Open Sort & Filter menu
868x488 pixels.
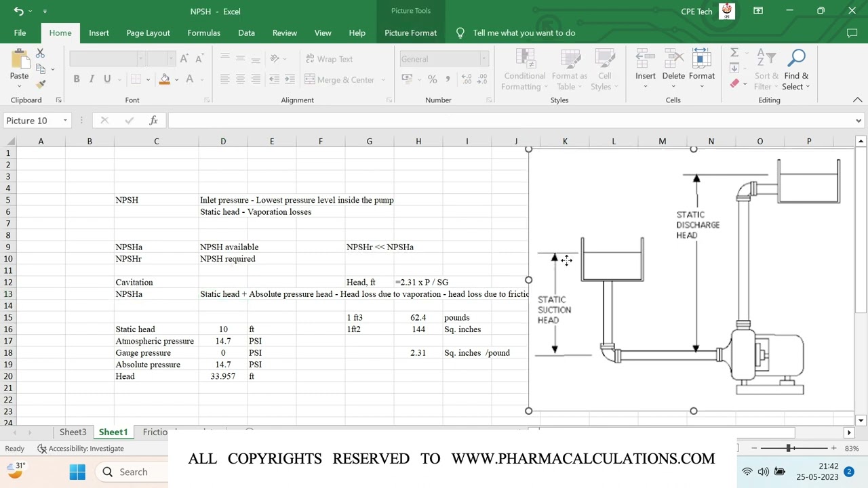[x=766, y=70]
